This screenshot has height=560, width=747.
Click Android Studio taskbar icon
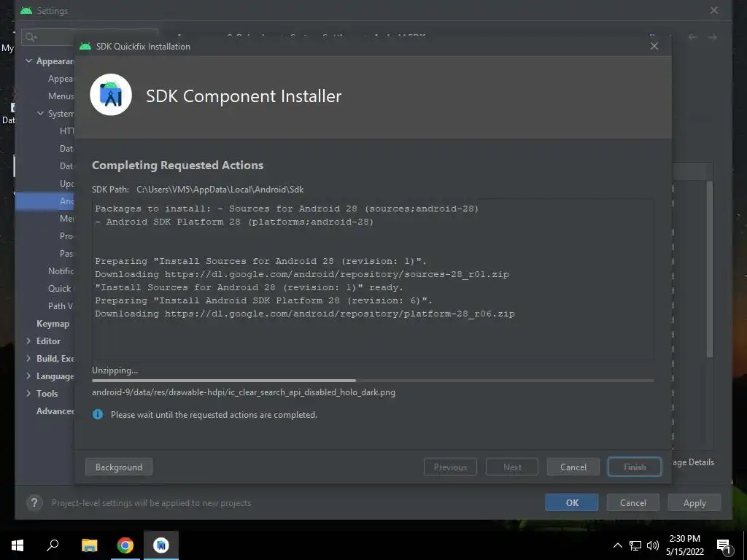(161, 545)
